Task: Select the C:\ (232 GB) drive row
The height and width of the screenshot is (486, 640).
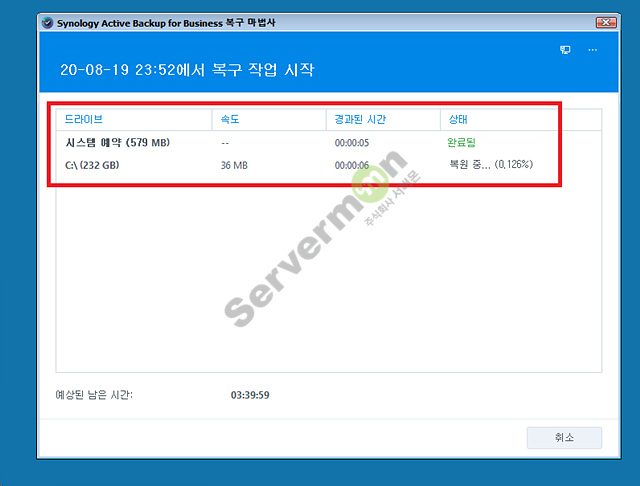Action: click(329, 165)
